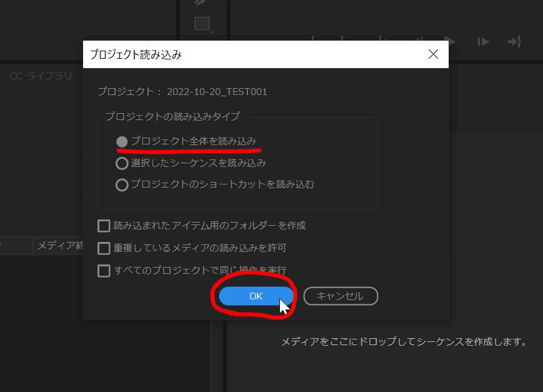
Task: Click the メディア column header in project panel
Action: point(59,245)
